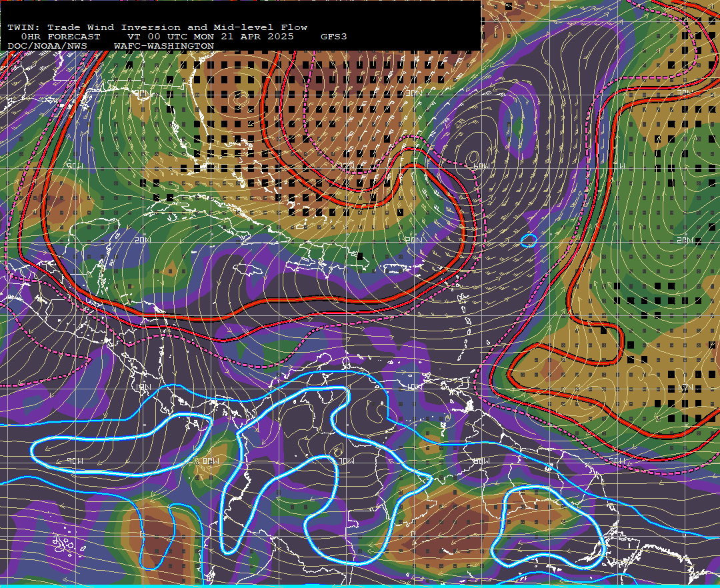Image resolution: width=720 pixels, height=588 pixels.
Task: Click the "0HR FORECAST" header text
Action: pyautogui.click(x=61, y=37)
